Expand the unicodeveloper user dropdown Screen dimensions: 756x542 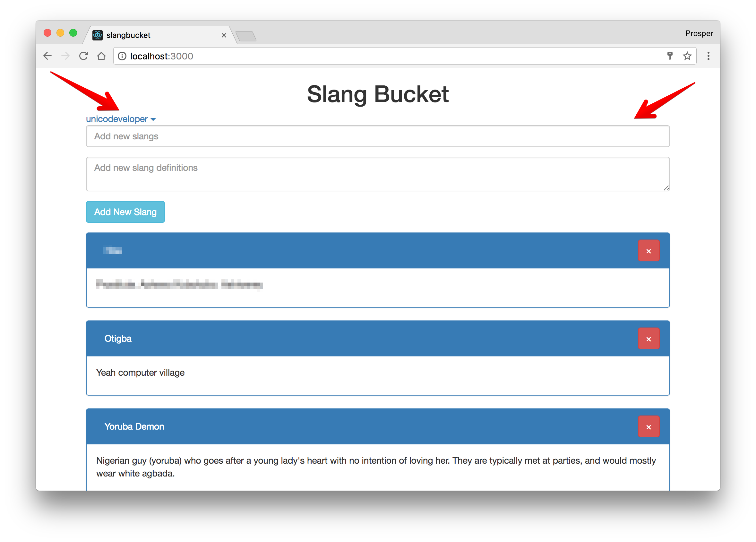121,119
